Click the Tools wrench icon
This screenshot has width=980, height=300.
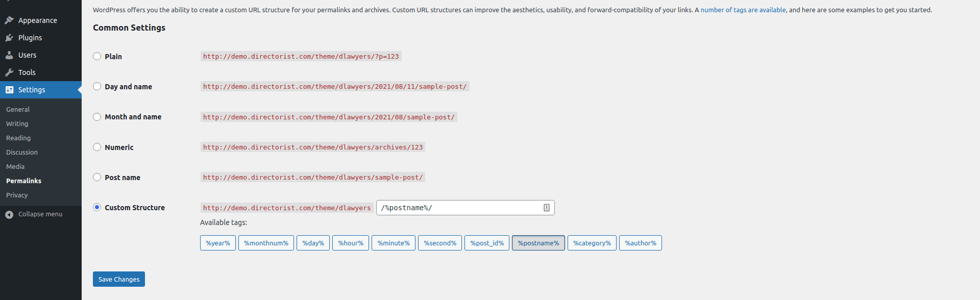point(9,72)
